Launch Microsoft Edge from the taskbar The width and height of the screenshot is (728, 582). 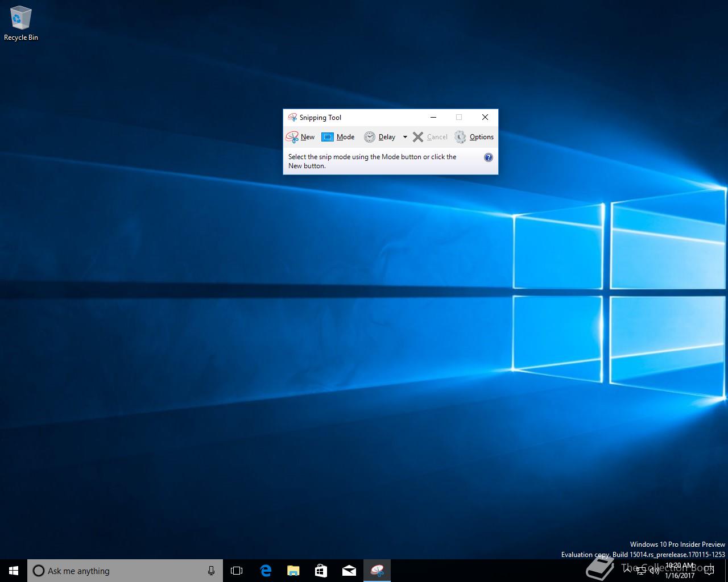click(x=265, y=571)
